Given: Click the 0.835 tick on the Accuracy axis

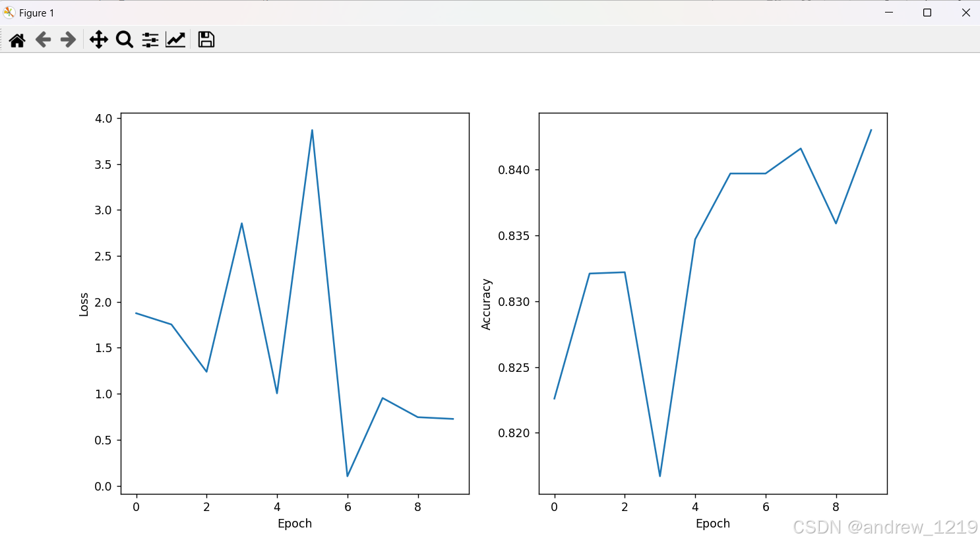Looking at the screenshot, I should point(514,236).
